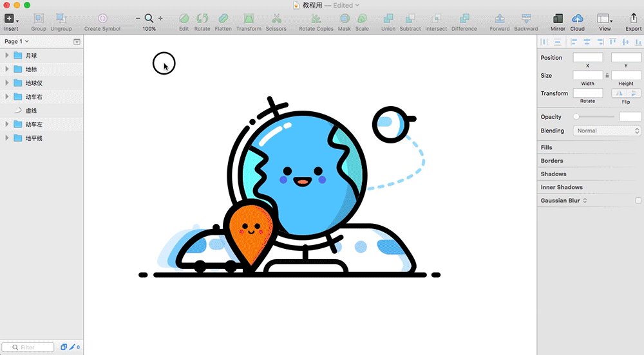Click the Flatten toolbar icon

coord(223,19)
